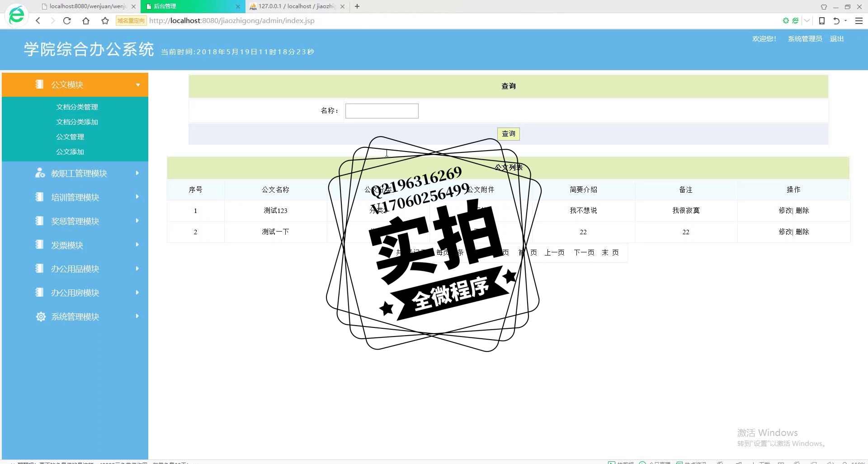Expand 培训管理模块 arrow

[137, 197]
